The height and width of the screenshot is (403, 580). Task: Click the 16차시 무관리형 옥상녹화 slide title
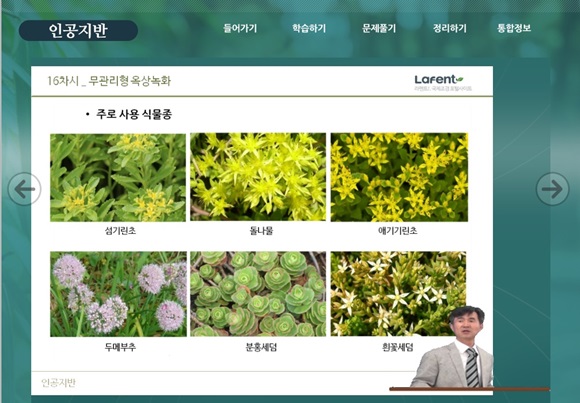pyautogui.click(x=109, y=81)
